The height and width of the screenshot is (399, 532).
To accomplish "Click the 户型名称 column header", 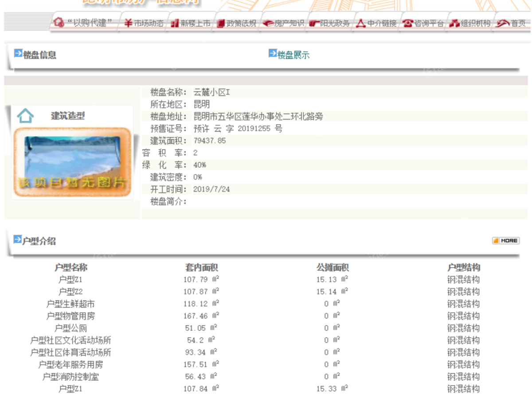I will click(71, 268).
